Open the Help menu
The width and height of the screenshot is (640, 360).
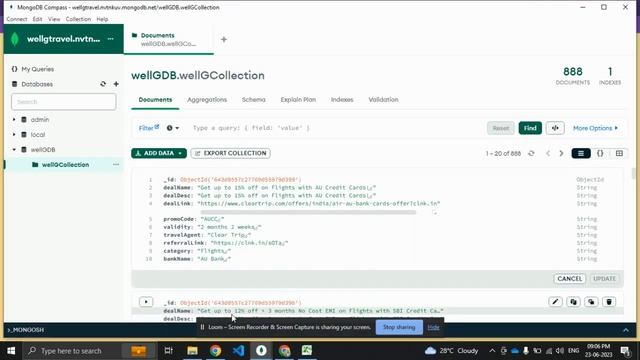tap(102, 19)
